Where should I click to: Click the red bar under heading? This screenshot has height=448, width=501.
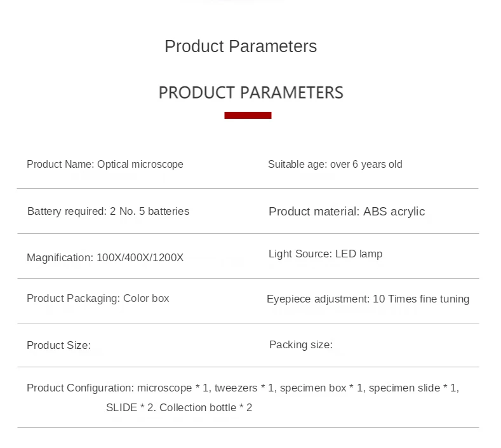pyautogui.click(x=248, y=115)
